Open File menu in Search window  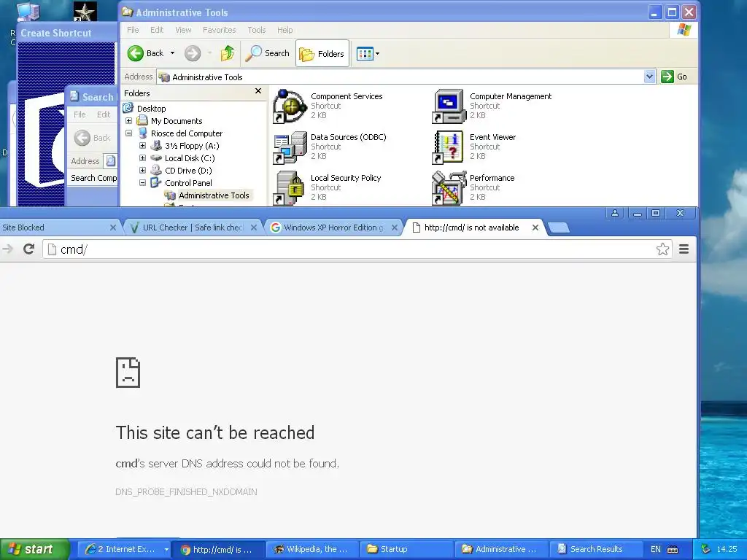80,114
